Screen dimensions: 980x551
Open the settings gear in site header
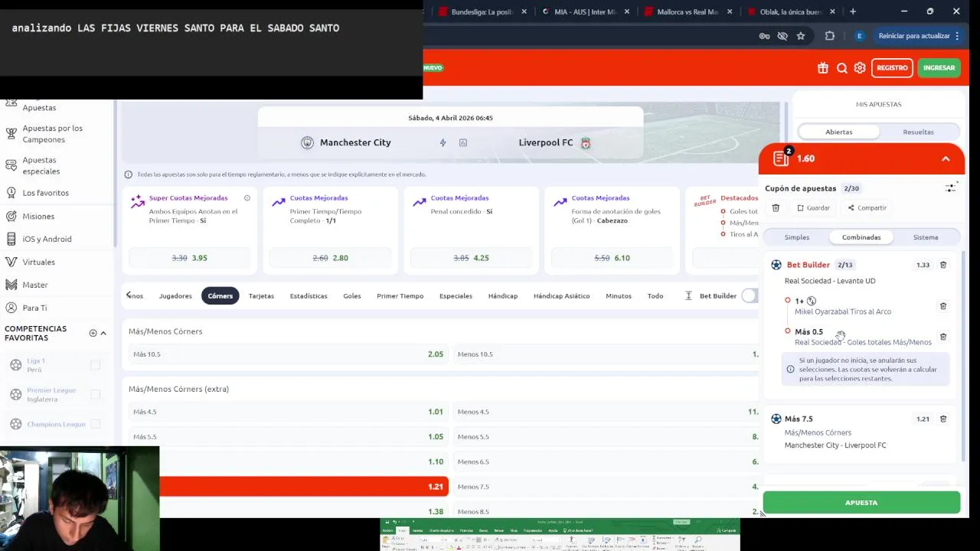pyautogui.click(x=860, y=68)
